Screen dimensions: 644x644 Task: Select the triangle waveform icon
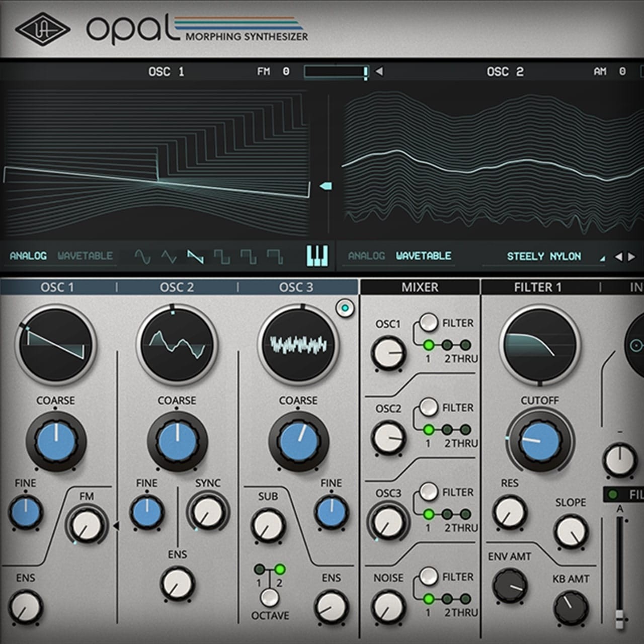(169, 257)
